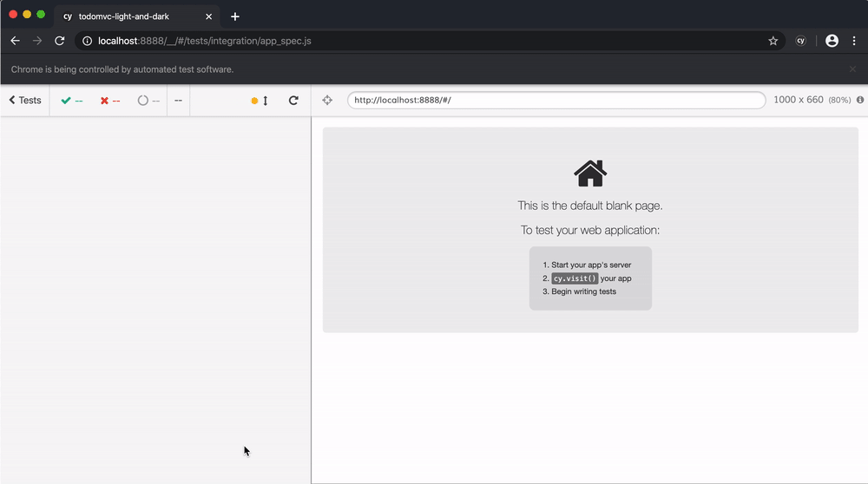Open the Cypress extension icon
The image size is (868, 484).
[801, 41]
